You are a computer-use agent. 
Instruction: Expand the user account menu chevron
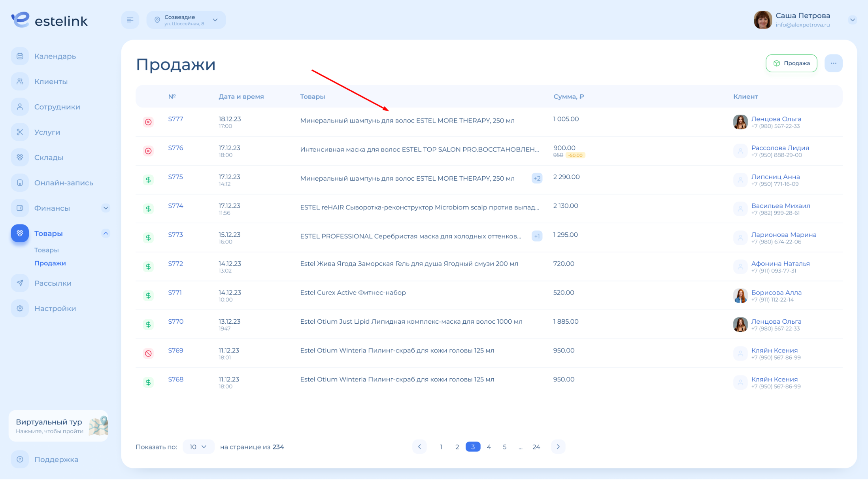coord(852,20)
